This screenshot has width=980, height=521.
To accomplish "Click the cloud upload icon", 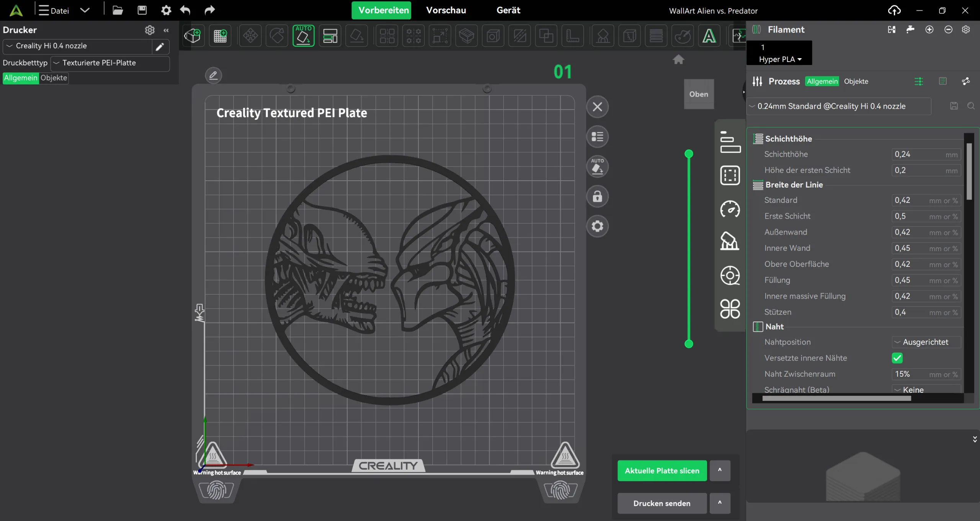I will click(894, 10).
